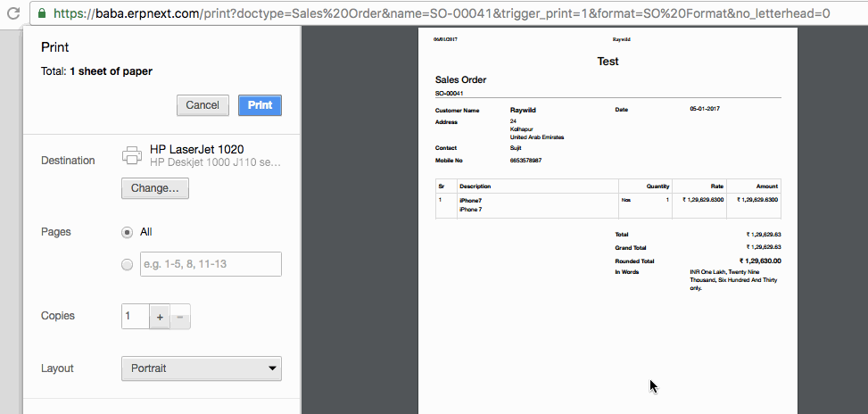
Task: Click the Test title in preview
Action: pos(608,62)
